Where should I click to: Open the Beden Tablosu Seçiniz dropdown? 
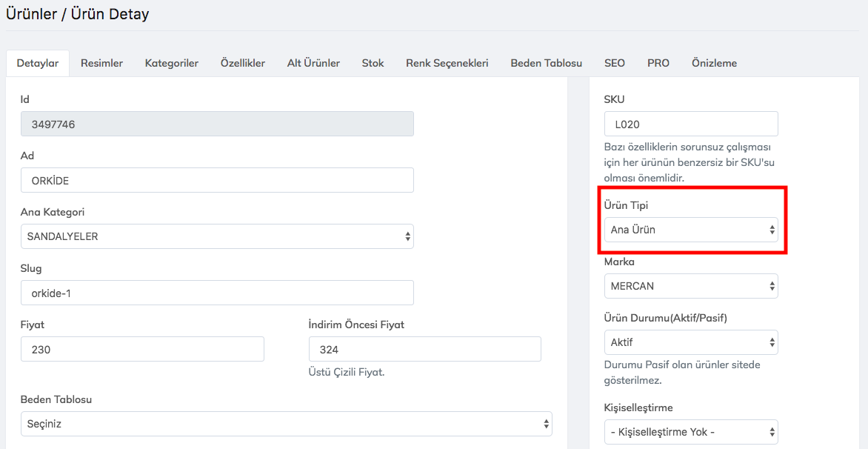pos(286,424)
